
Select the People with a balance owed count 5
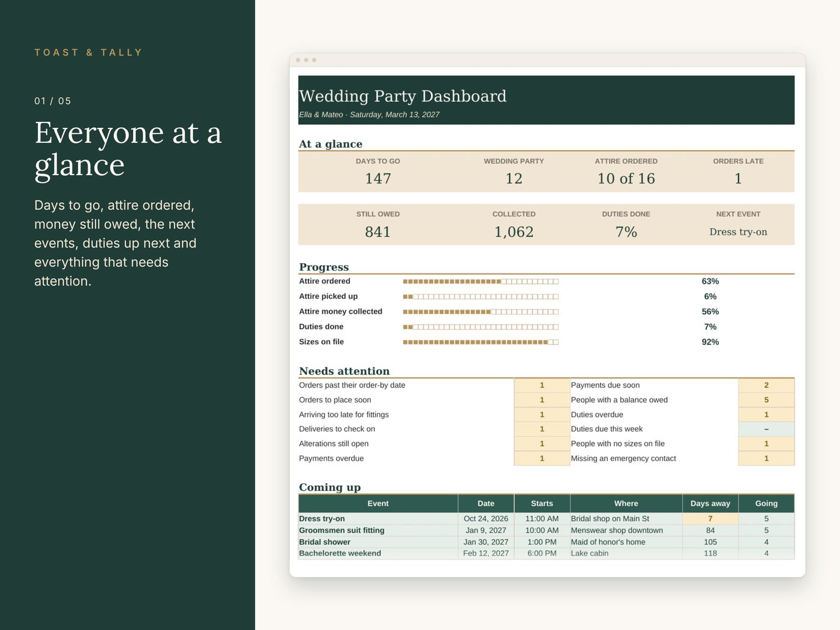(x=766, y=400)
